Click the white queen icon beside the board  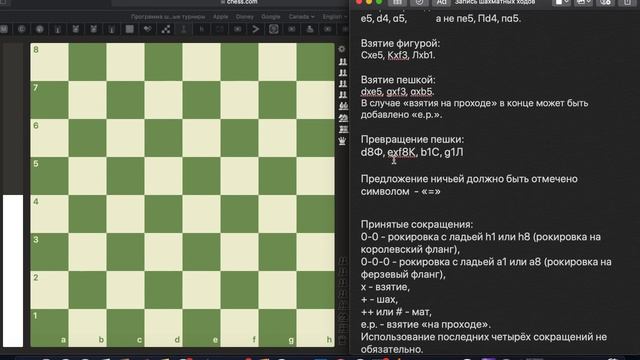coord(342,141)
